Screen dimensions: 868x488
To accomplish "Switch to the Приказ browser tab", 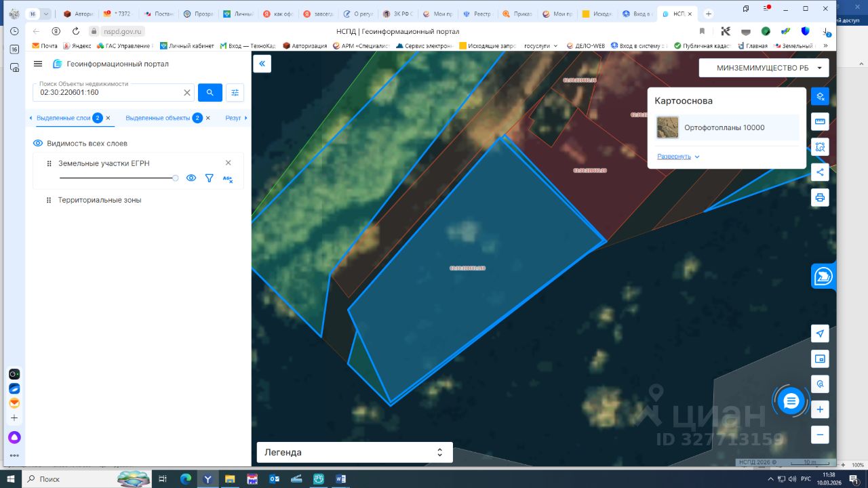I will point(519,14).
